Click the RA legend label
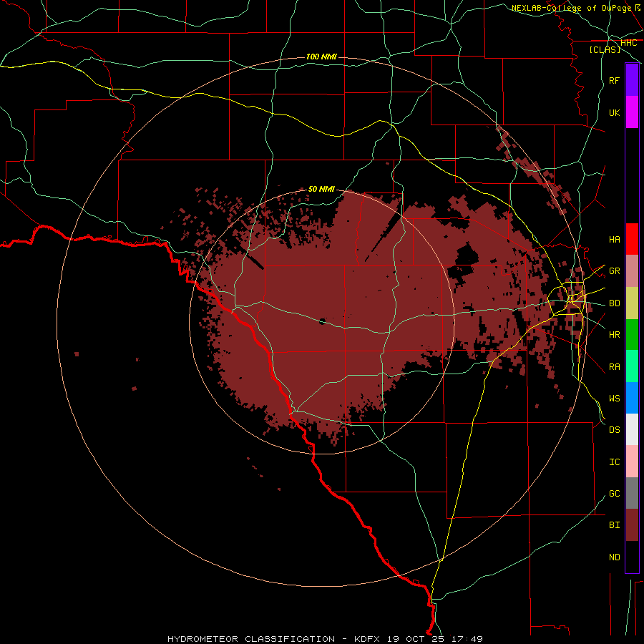This screenshot has width=644, height=644. coord(614,367)
